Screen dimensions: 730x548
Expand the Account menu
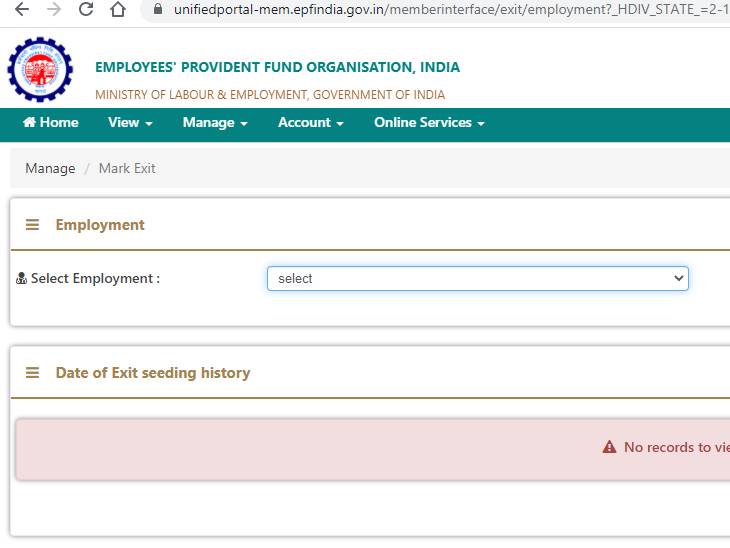coord(311,122)
